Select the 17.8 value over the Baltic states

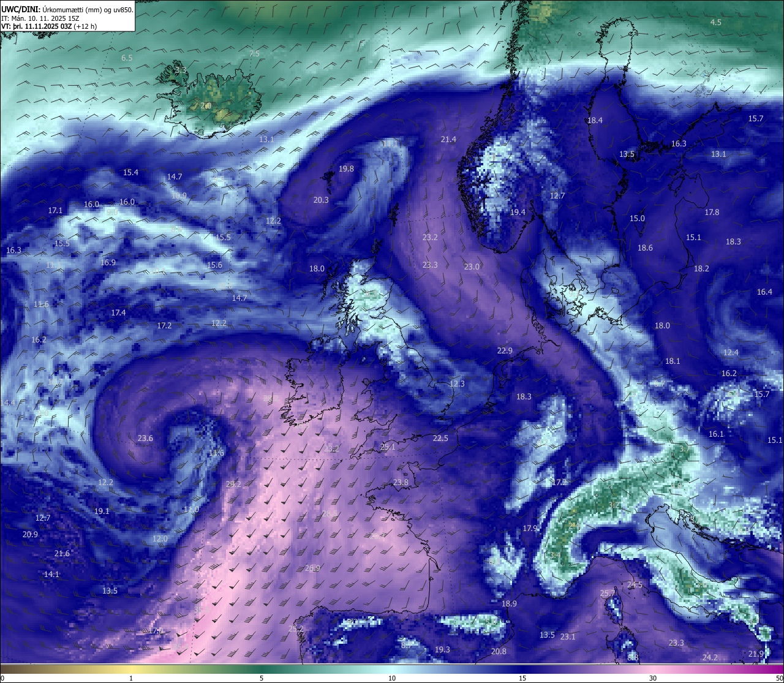point(712,213)
